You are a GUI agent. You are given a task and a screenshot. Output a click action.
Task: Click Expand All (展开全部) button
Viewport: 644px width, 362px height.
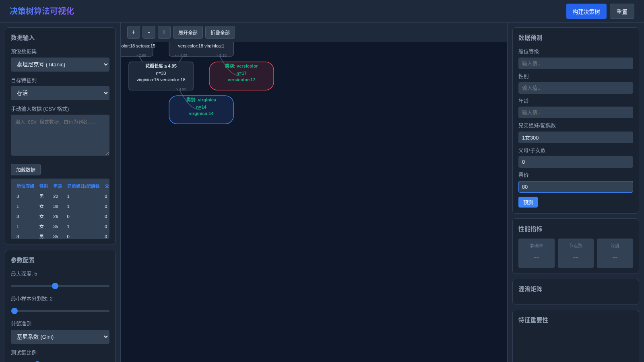(x=188, y=32)
